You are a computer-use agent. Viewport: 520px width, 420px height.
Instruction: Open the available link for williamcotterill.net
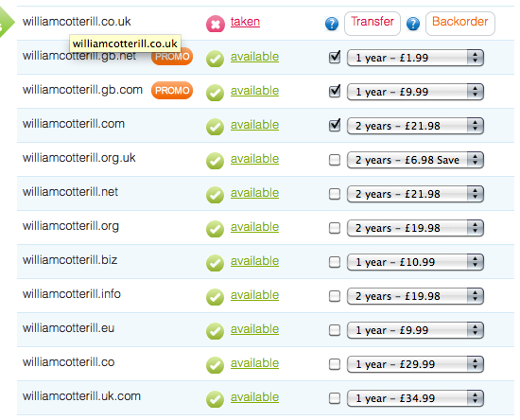(254, 193)
